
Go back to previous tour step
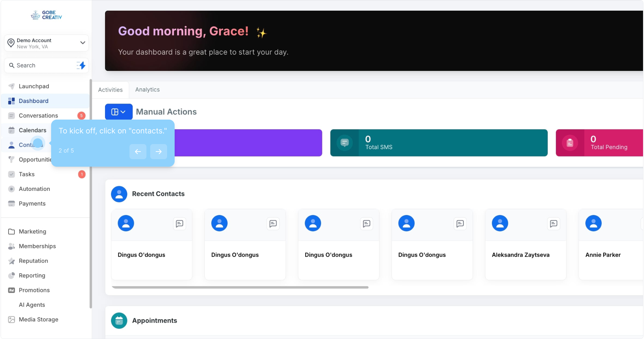coord(138,152)
